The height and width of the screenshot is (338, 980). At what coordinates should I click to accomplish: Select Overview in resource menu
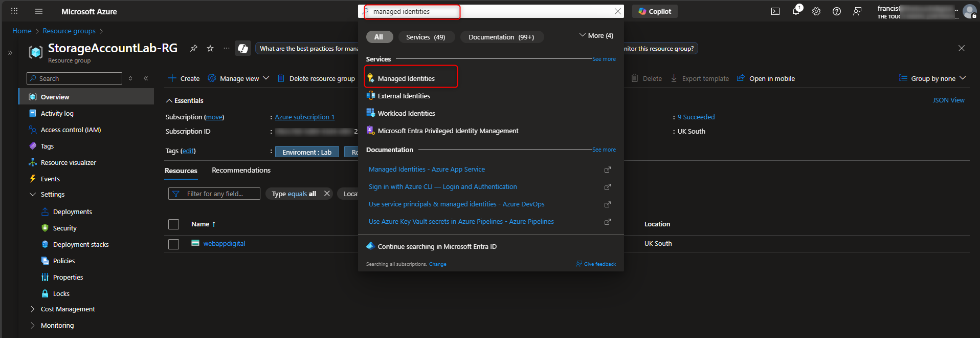click(x=86, y=97)
